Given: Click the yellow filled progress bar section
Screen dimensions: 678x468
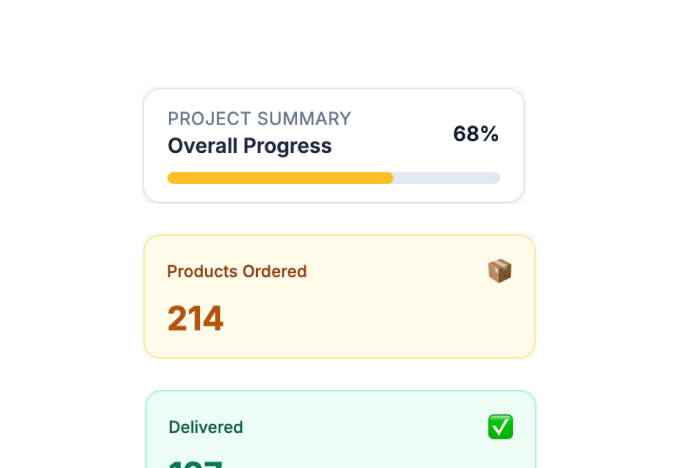Looking at the screenshot, I should 280,178.
